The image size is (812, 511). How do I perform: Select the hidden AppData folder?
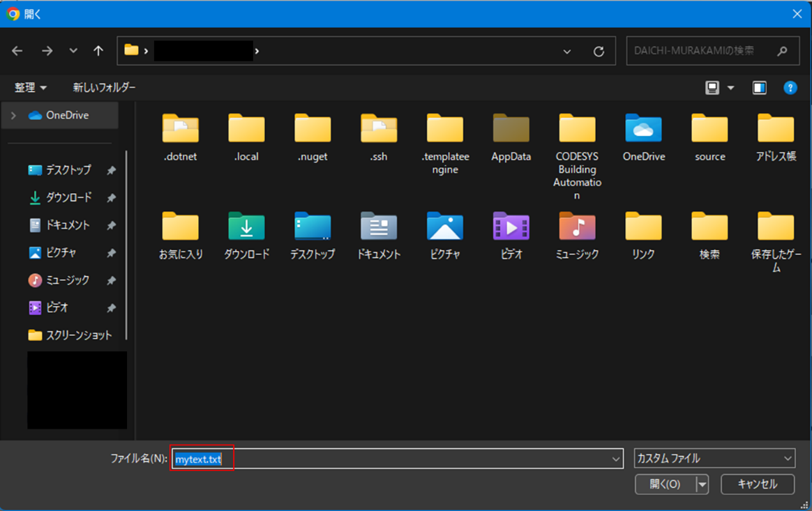point(511,137)
